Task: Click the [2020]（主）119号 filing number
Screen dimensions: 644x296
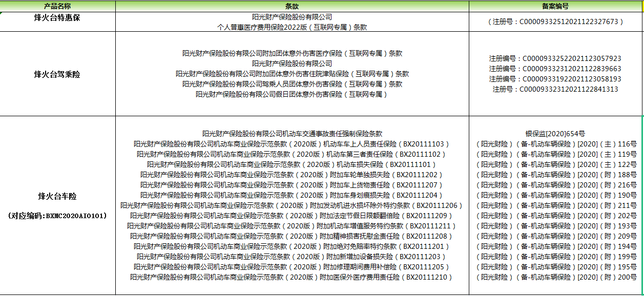Action: tap(555, 154)
